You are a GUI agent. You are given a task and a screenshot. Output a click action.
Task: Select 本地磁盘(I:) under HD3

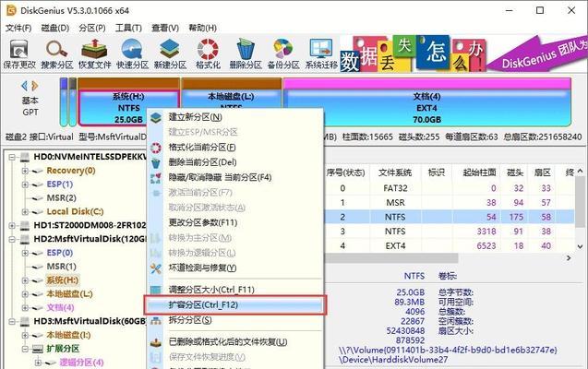tap(68, 335)
